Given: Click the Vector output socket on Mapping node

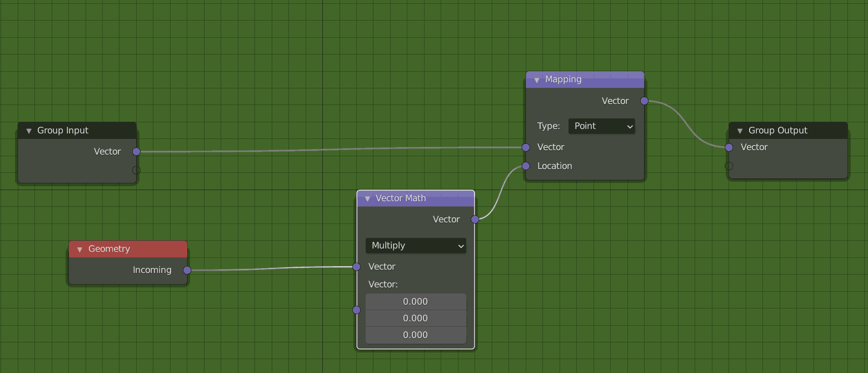Looking at the screenshot, I should pos(644,101).
